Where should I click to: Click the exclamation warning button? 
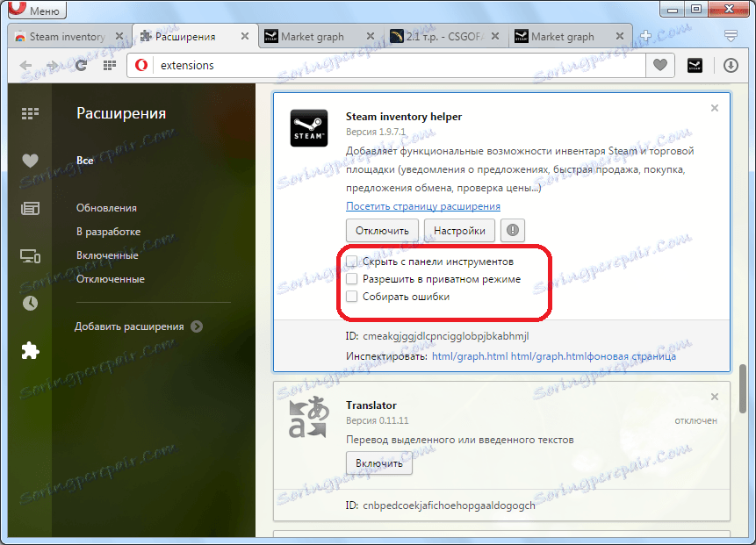coord(513,231)
